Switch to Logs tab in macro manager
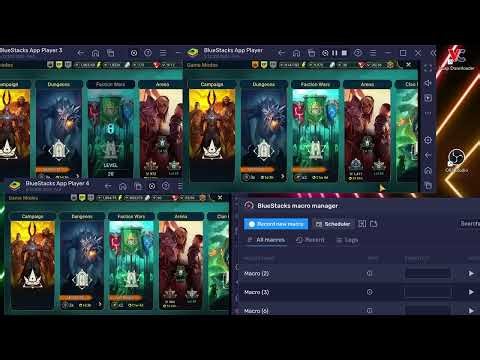The width and height of the screenshot is (480, 360). tap(347, 240)
